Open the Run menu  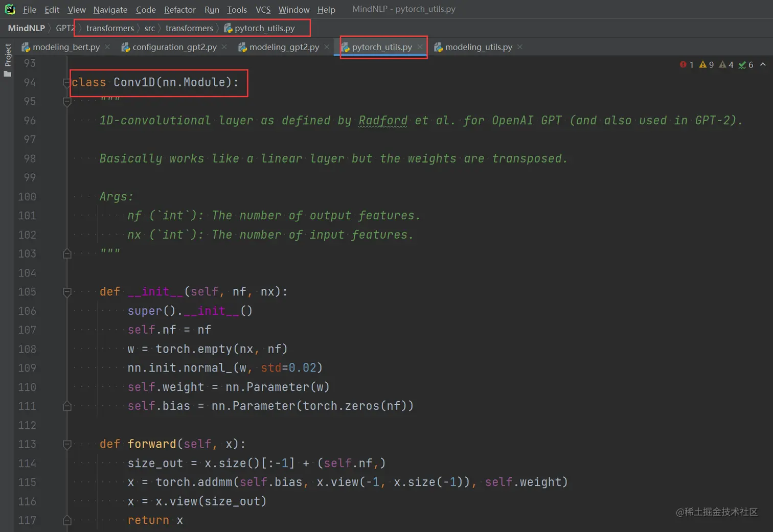[x=212, y=9]
